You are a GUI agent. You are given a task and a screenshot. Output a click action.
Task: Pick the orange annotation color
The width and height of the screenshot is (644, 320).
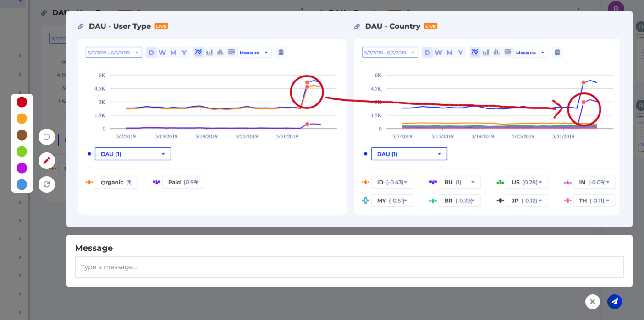click(22, 119)
